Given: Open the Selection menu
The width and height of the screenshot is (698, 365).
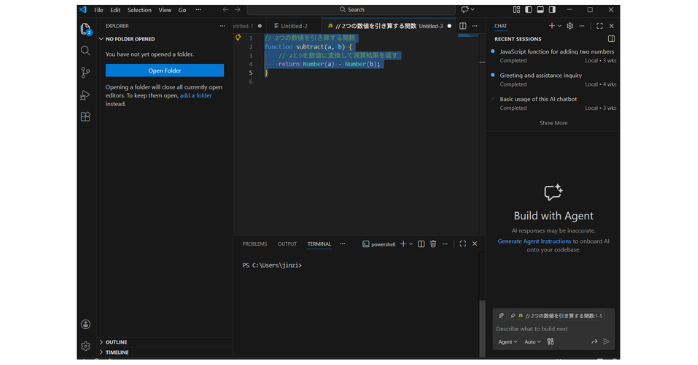Looking at the screenshot, I should (x=139, y=10).
